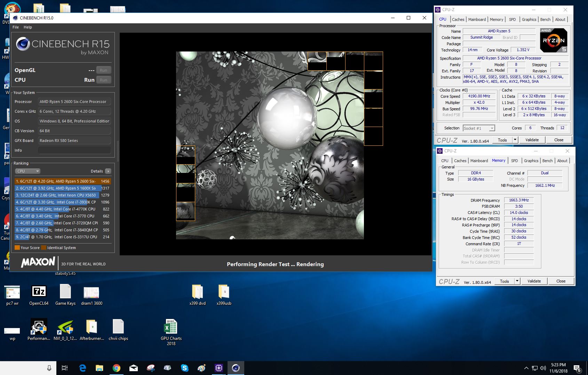Image resolution: width=588 pixels, height=375 pixels.
Task: Open Skype from the taskbar
Action: pyautogui.click(x=184, y=368)
